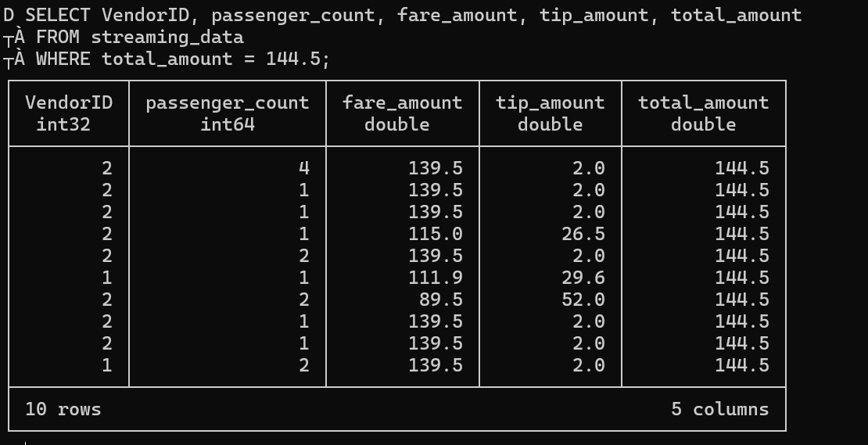Image resolution: width=868 pixels, height=445 pixels.
Task: Click the passenger_count column header
Action: 228,102
